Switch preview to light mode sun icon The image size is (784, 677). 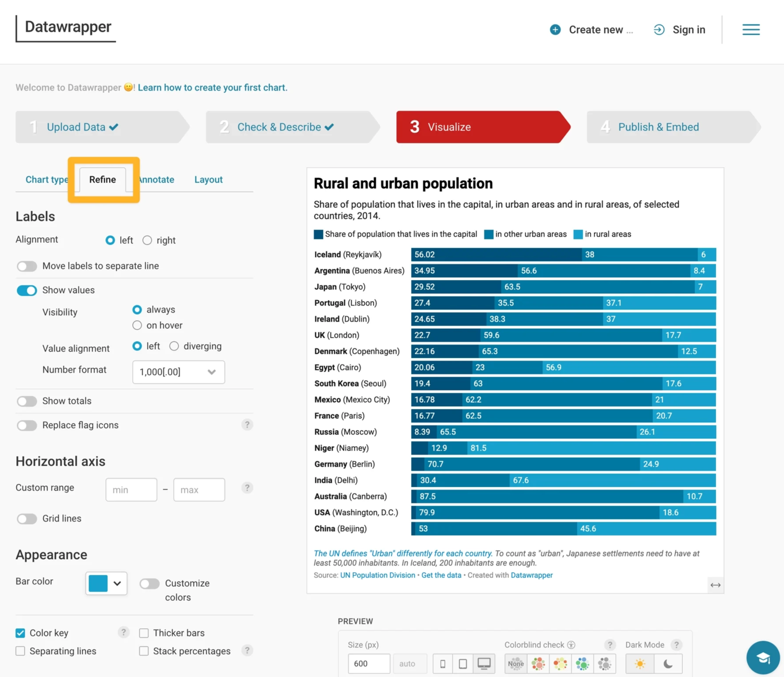click(x=640, y=663)
